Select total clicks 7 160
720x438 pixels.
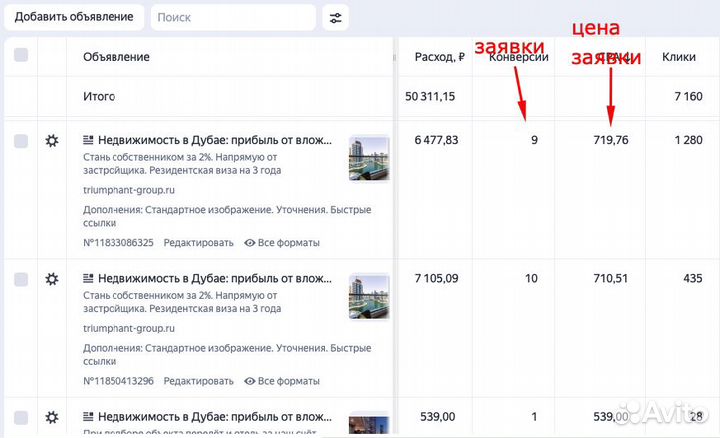tap(688, 96)
